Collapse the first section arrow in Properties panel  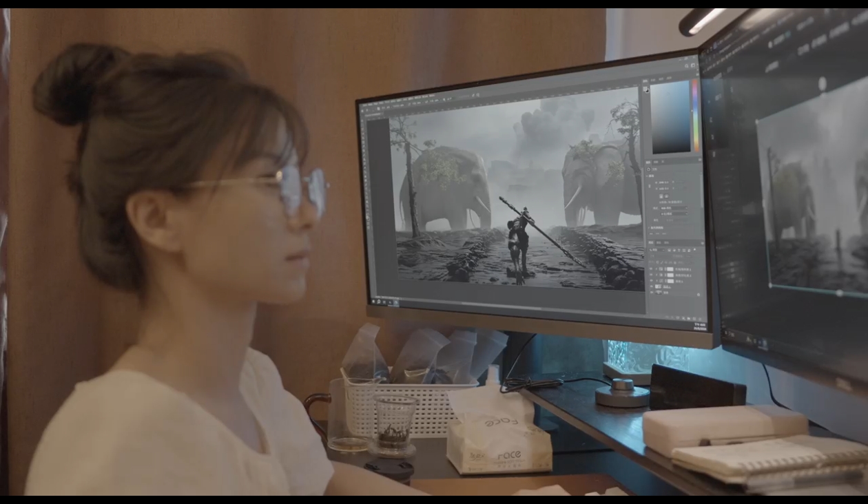647,176
